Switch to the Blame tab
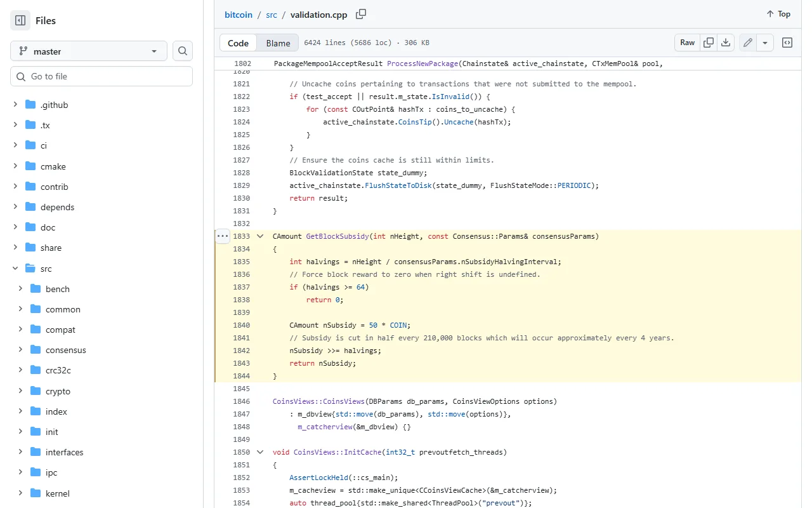812x508 pixels. pos(278,43)
